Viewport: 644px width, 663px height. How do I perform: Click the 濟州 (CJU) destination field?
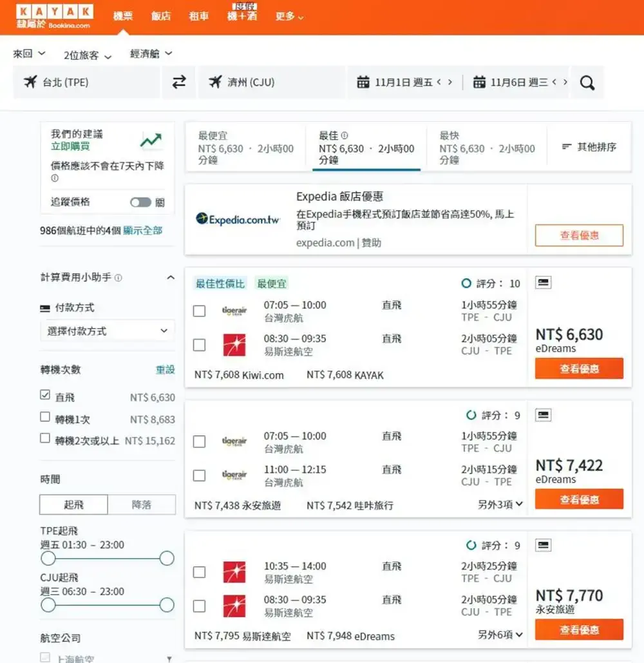(x=272, y=82)
